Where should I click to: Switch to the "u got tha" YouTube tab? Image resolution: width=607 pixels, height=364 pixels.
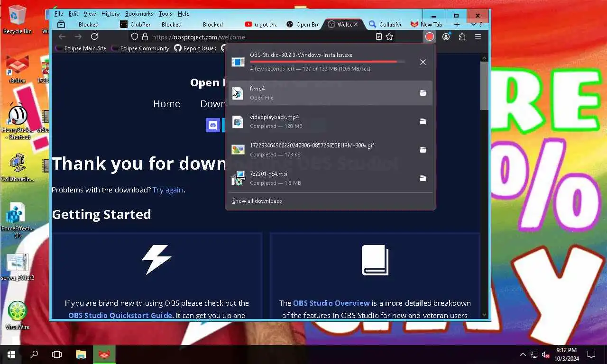click(261, 24)
